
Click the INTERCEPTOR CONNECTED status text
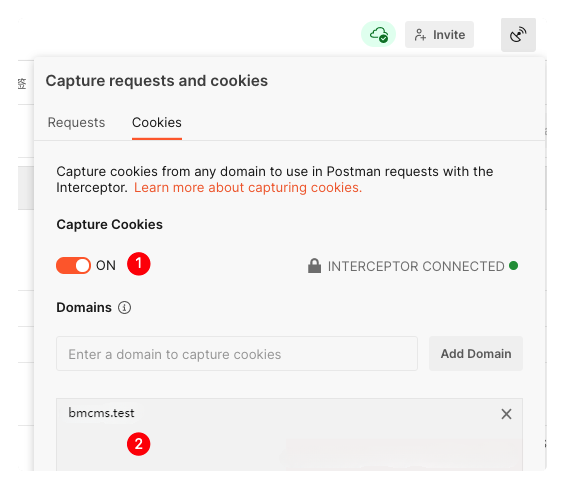(416, 266)
